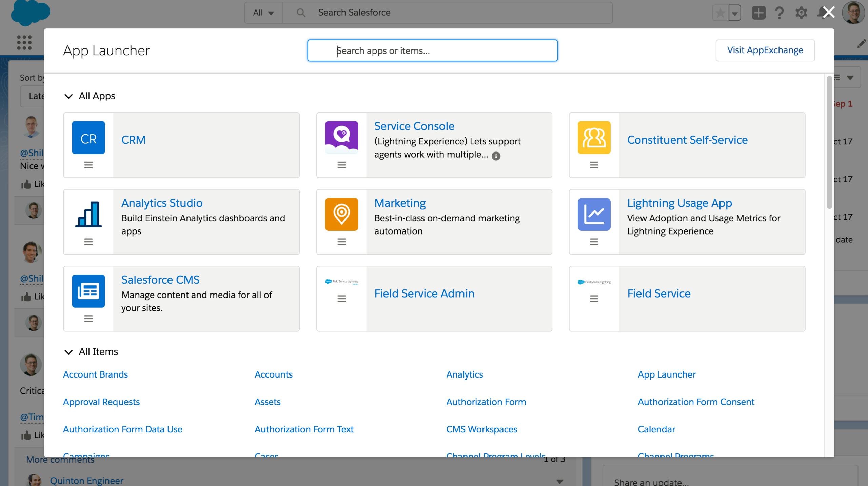868x486 pixels.
Task: Open the Setup gear icon
Action: tap(801, 13)
